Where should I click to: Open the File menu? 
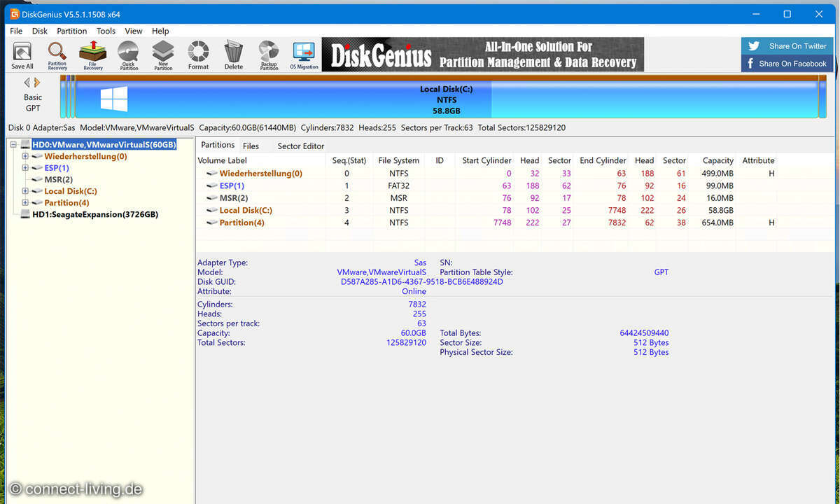(x=16, y=31)
